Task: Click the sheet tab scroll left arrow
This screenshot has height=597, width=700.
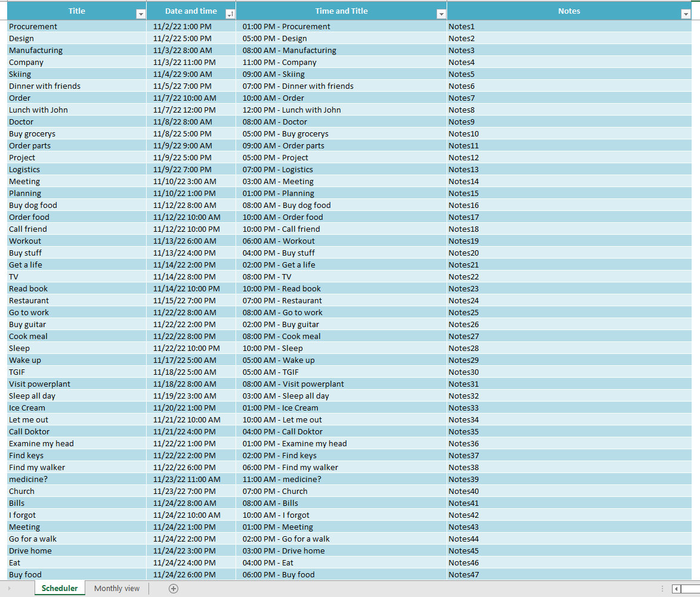Action: [10, 589]
